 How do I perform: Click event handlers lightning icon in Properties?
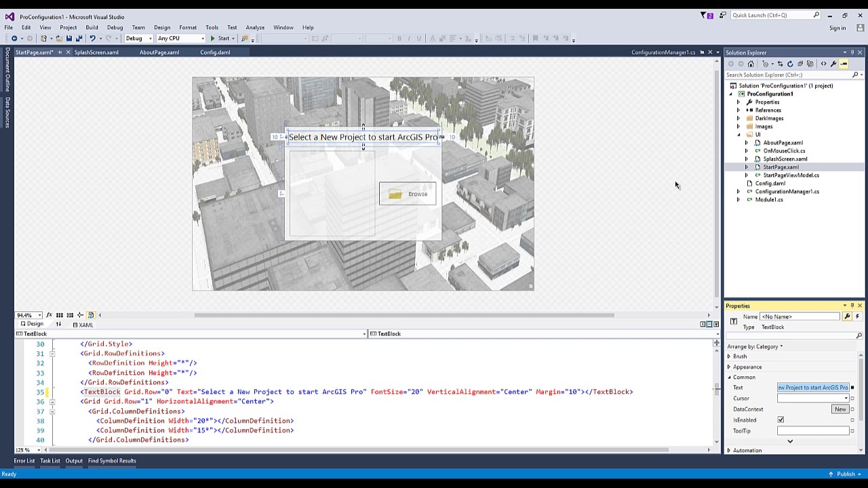pyautogui.click(x=858, y=317)
